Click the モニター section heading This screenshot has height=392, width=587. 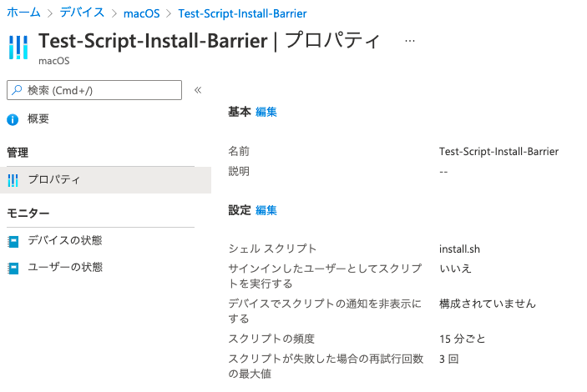(28, 214)
